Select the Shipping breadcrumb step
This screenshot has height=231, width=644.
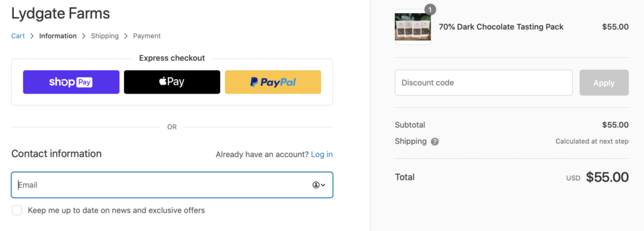pos(105,36)
